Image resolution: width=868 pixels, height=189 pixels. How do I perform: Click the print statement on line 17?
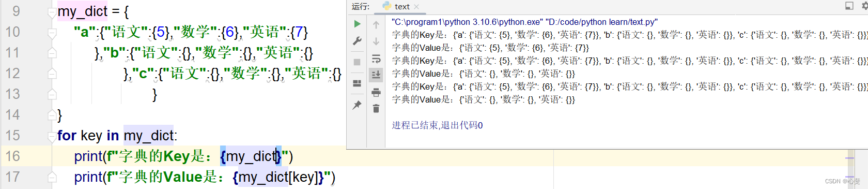point(205,177)
